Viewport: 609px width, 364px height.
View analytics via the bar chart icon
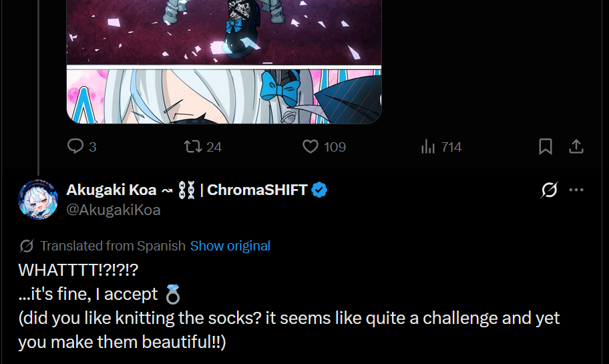(428, 146)
